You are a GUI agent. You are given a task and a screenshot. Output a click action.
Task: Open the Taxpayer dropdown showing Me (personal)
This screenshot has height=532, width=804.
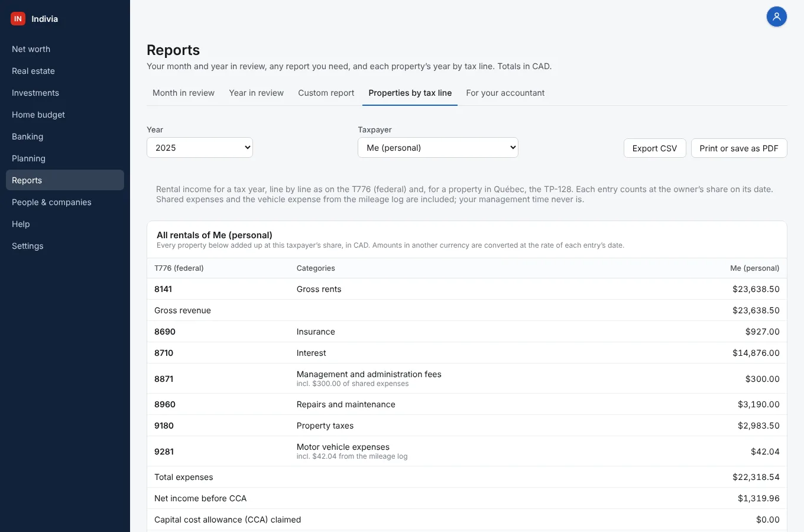[x=438, y=148]
